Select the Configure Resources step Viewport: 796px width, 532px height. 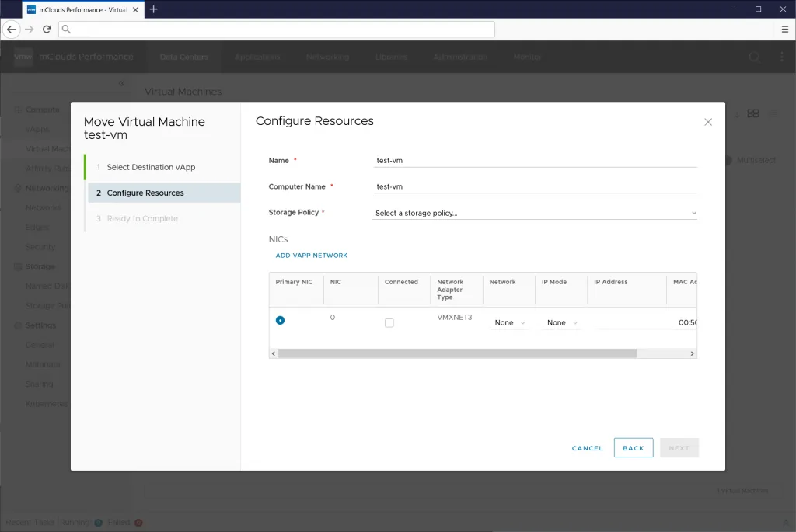point(145,193)
